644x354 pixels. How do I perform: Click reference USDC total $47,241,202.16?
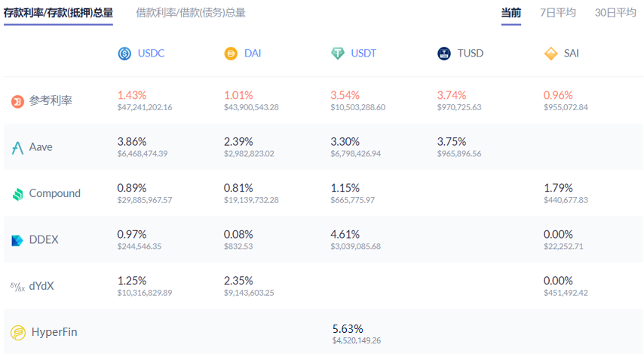[145, 107]
